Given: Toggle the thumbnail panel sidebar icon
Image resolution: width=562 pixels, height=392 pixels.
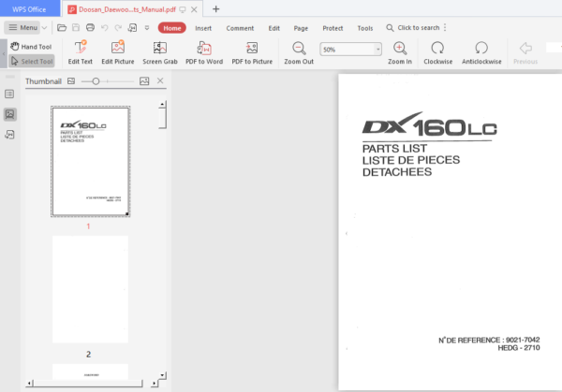Looking at the screenshot, I should (9, 114).
